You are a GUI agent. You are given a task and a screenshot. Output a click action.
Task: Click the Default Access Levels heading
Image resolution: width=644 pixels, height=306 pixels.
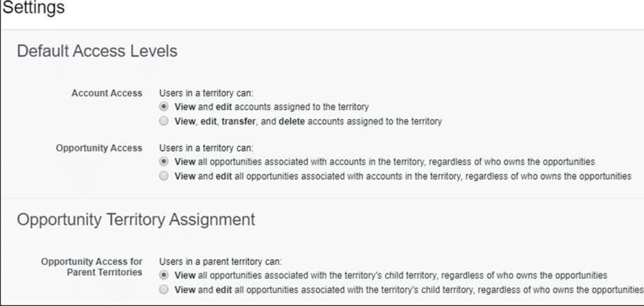point(97,51)
